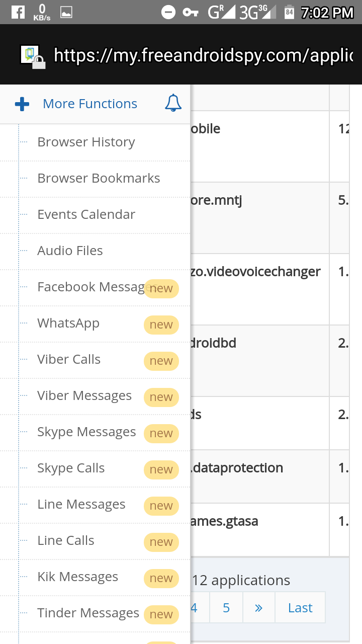Click the next page double-arrow button
The width and height of the screenshot is (362, 644).
point(258,608)
